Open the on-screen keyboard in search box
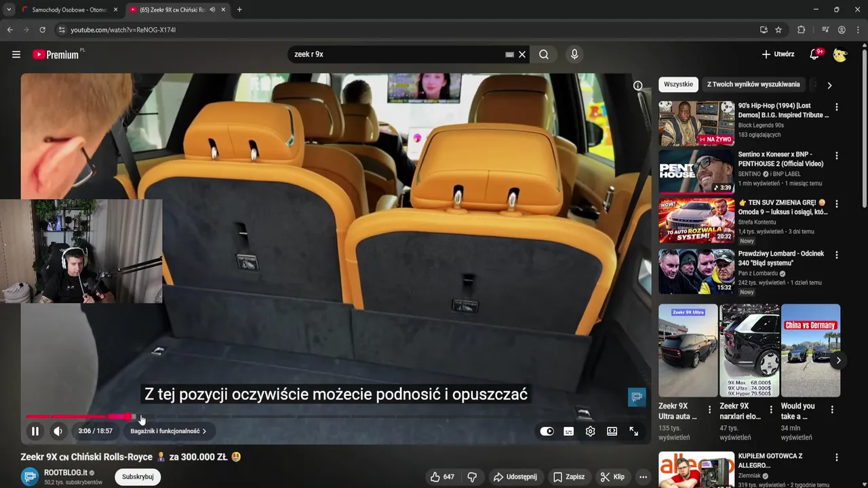This screenshot has height=488, width=868. tap(509, 54)
